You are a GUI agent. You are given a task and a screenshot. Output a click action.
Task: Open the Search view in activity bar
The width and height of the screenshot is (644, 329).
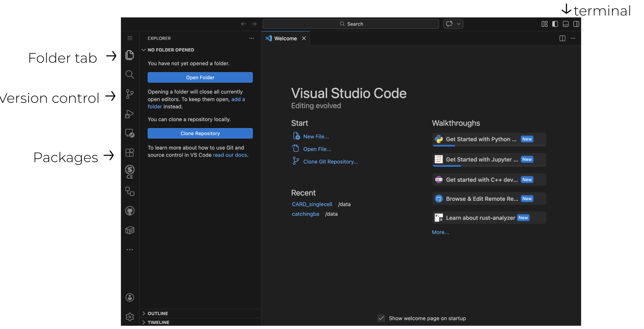pyautogui.click(x=130, y=74)
